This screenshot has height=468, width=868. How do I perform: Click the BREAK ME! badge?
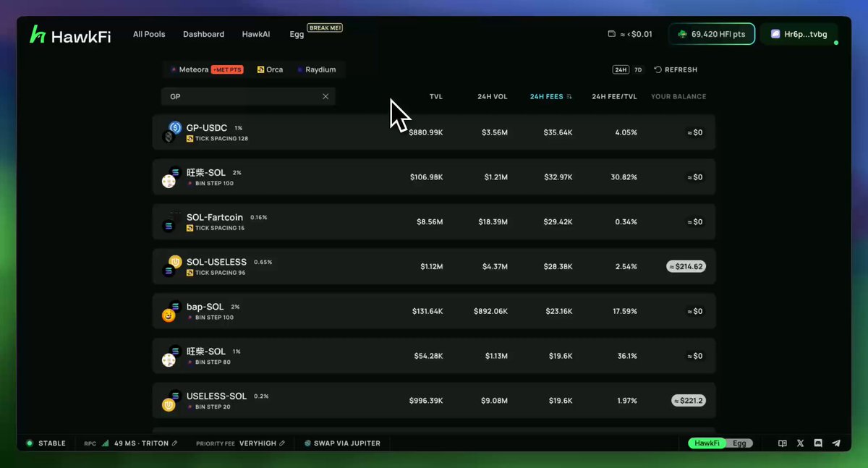pos(325,27)
